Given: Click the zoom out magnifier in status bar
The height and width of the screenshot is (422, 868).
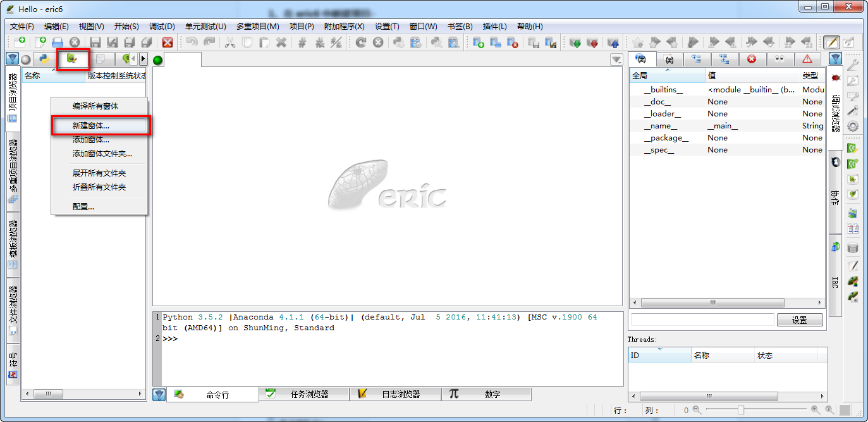Looking at the screenshot, I should [697, 410].
